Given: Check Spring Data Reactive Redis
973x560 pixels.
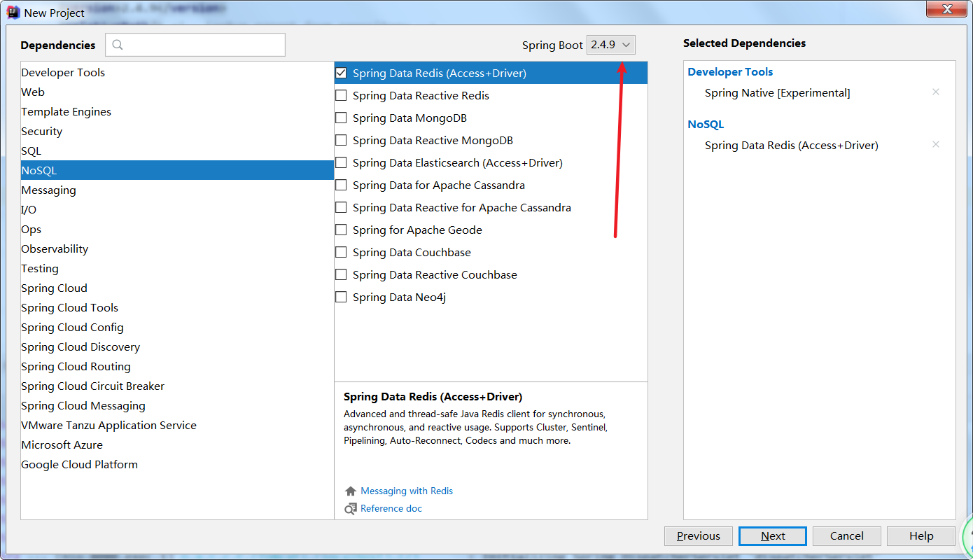Looking at the screenshot, I should (341, 95).
